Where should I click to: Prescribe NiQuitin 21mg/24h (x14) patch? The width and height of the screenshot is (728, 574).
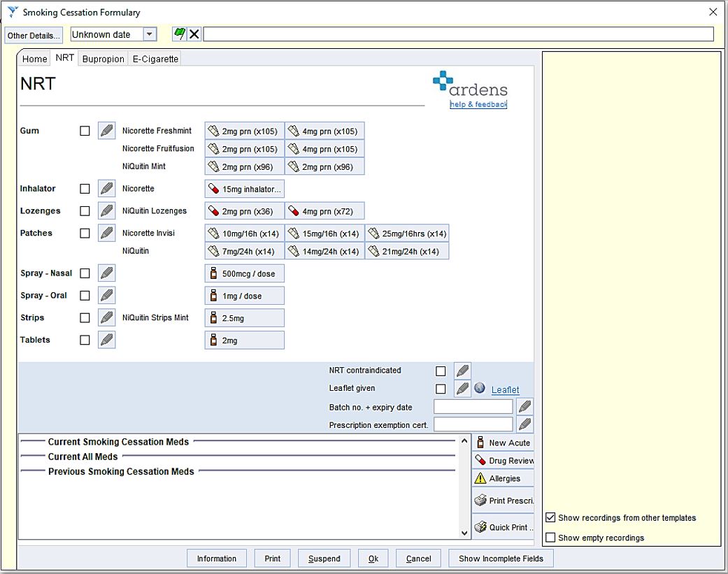[x=407, y=251]
